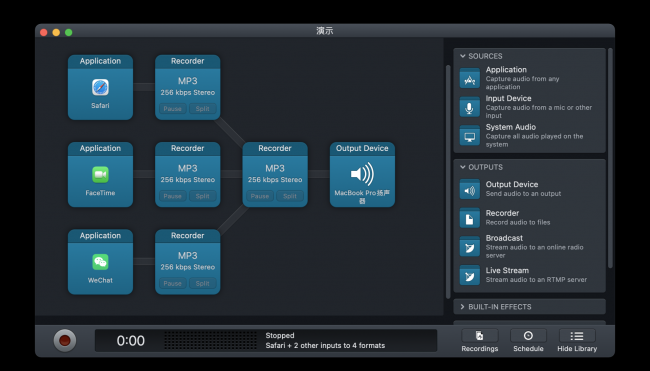Click MP3 format in Safari's Recorder
The image size is (650, 371).
(x=188, y=81)
